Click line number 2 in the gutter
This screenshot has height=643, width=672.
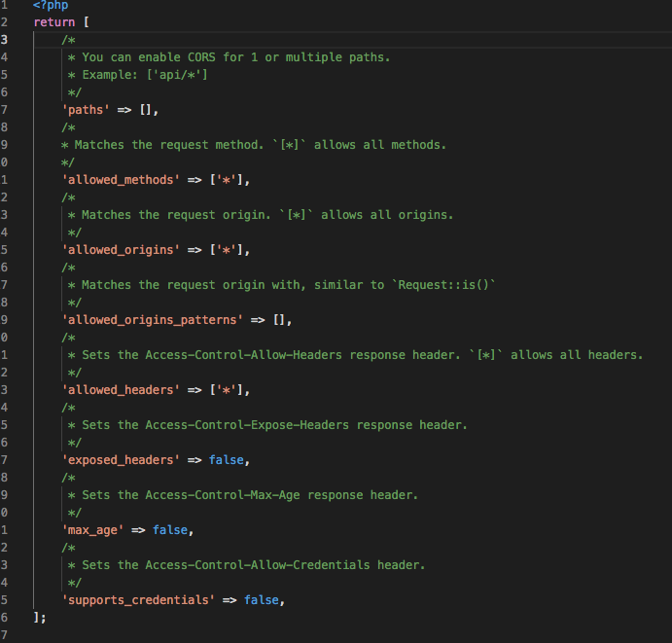(x=4, y=22)
